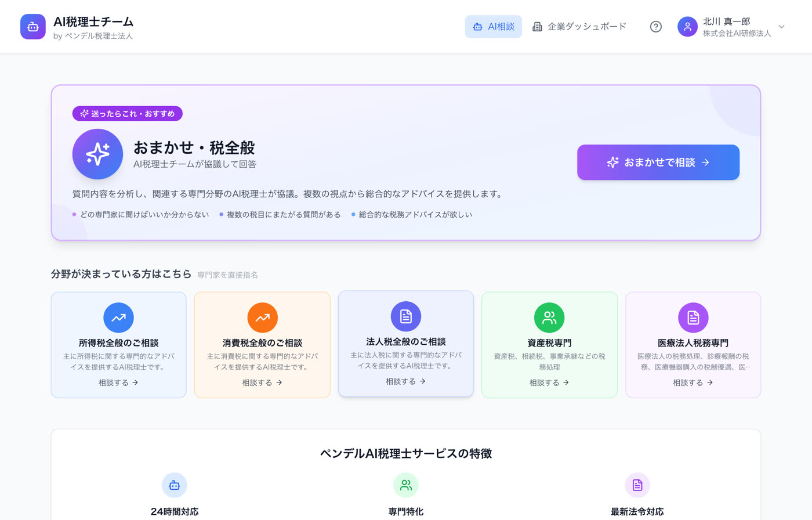Click the user avatar icon
This screenshot has width=812, height=520.
click(687, 27)
